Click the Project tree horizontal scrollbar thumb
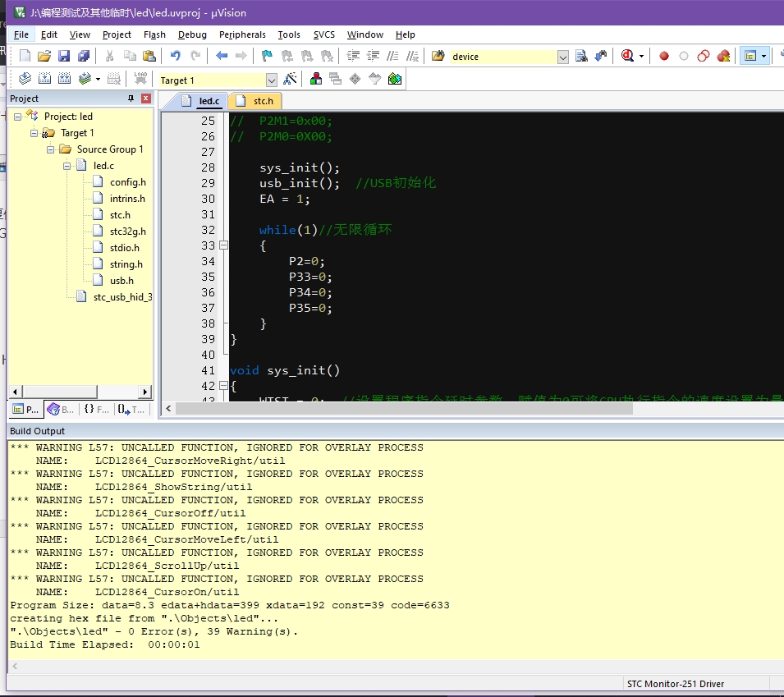The height and width of the screenshot is (697, 784). tap(60, 392)
